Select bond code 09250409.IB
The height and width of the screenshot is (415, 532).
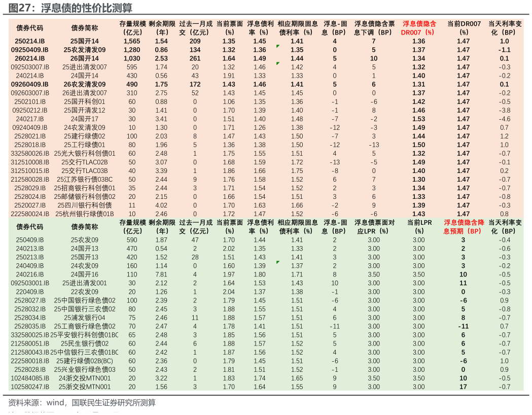[x=30, y=50]
